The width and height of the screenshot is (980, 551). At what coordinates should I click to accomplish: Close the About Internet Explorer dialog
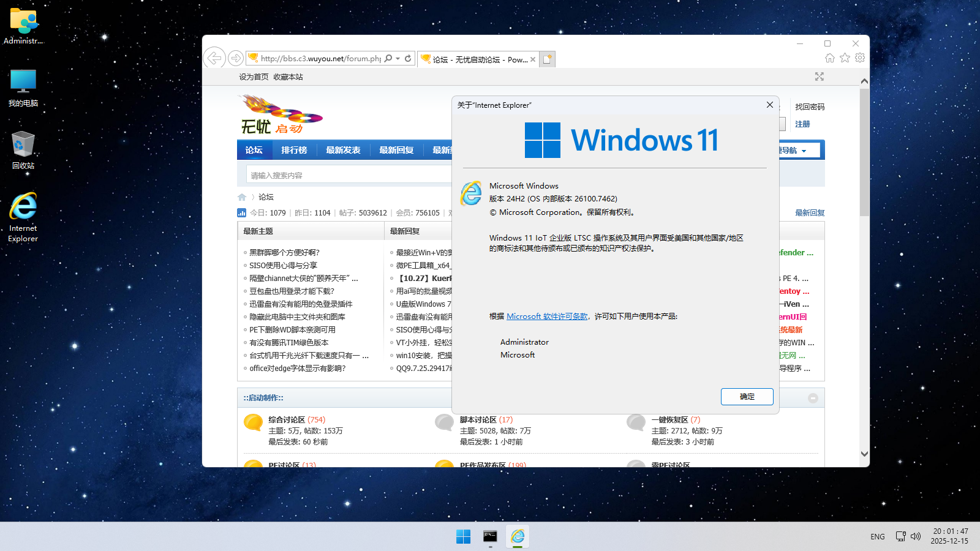[x=770, y=105]
